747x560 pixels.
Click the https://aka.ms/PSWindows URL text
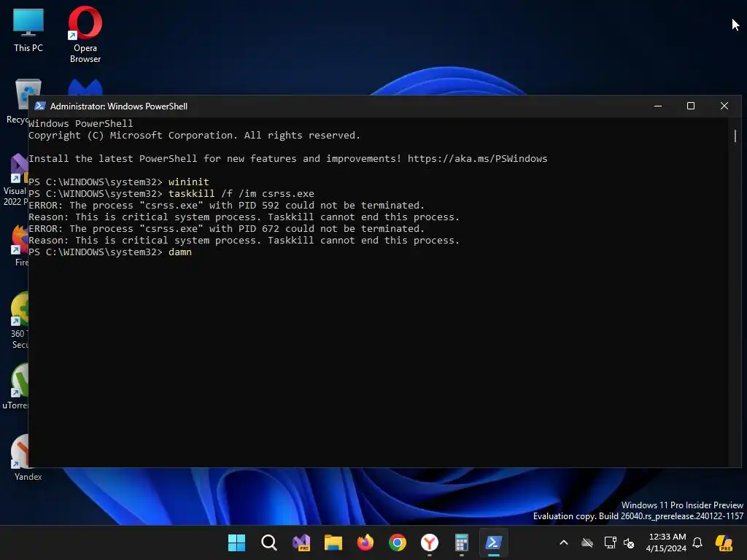tap(477, 158)
